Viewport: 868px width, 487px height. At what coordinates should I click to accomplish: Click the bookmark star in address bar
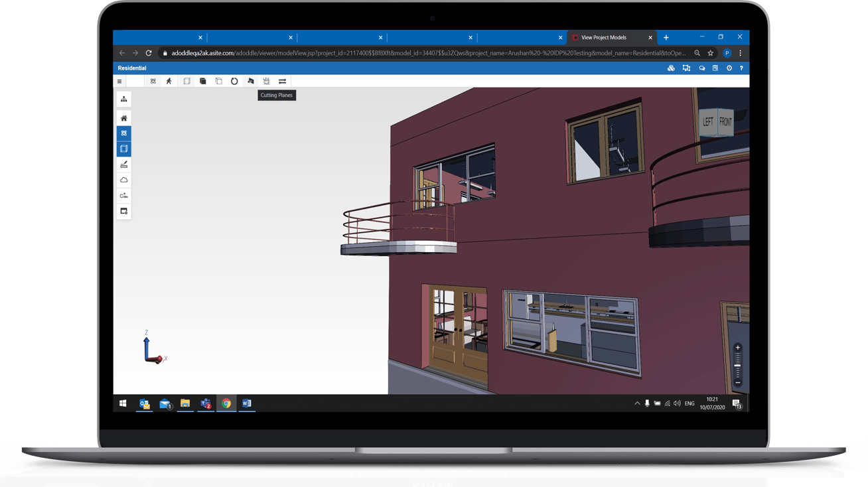point(710,52)
